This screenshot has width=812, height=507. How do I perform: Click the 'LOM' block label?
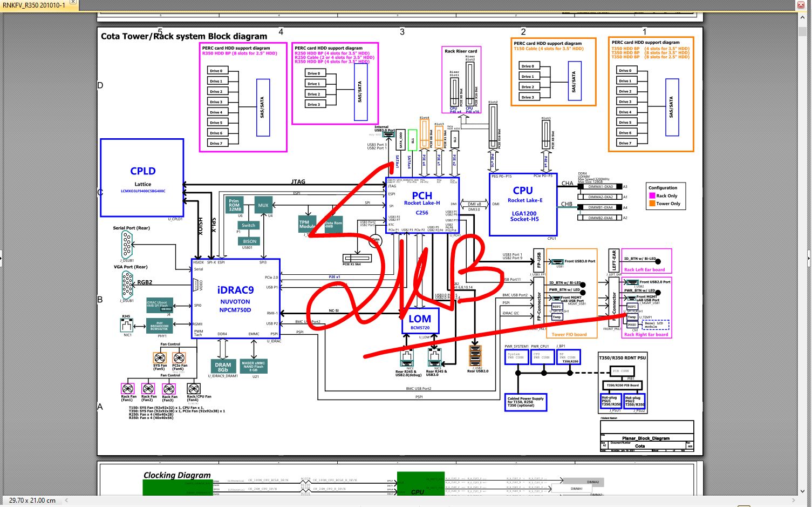point(420,319)
